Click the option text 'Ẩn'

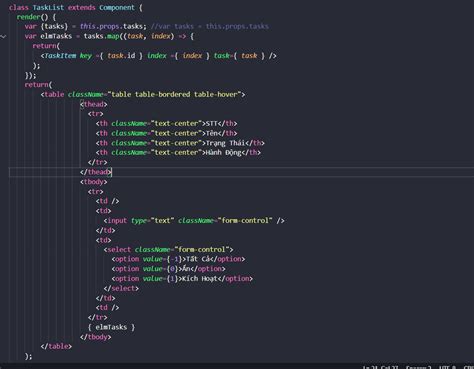(186, 269)
